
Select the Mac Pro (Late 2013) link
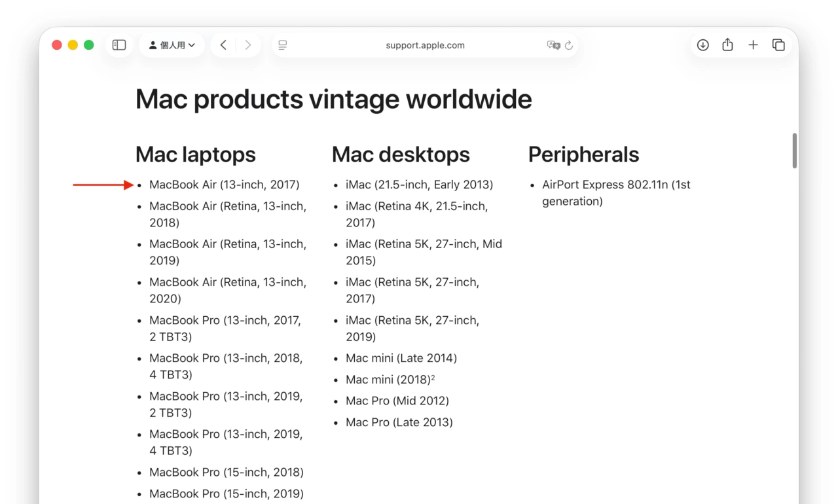coord(399,422)
